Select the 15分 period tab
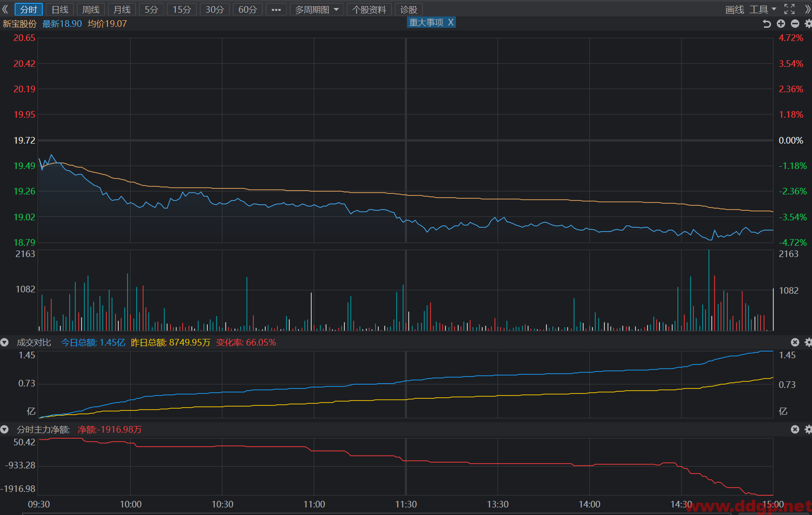812x515 pixels. click(182, 9)
